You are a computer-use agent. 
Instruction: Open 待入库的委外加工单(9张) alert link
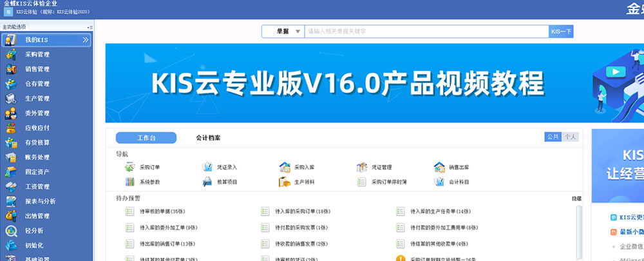click(168, 227)
